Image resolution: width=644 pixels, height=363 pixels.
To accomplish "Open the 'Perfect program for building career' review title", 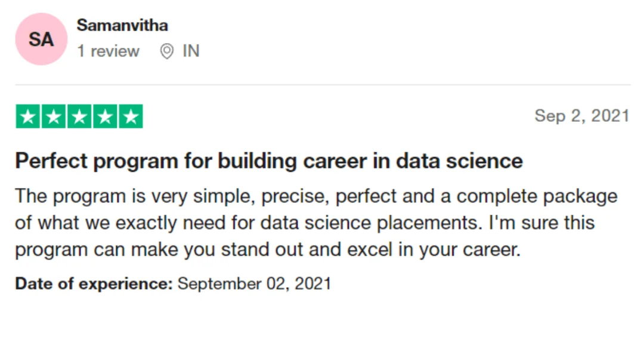I will [x=269, y=161].
